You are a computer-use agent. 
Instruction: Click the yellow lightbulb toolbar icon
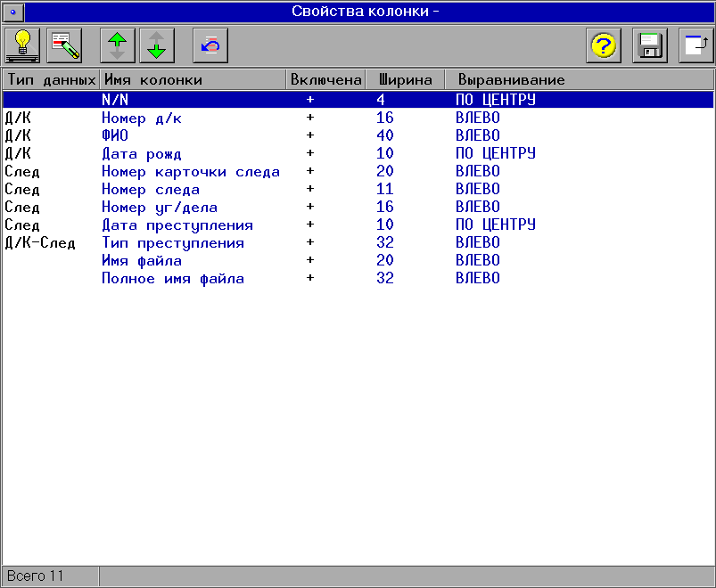click(22, 45)
